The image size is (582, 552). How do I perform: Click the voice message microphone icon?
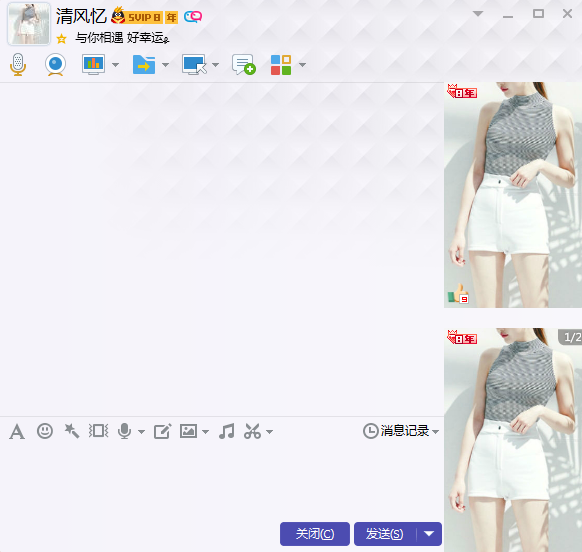(124, 431)
